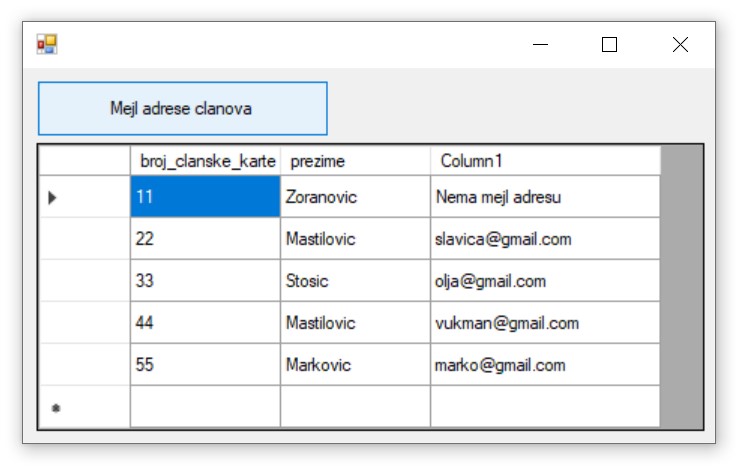Select the cell with card number 11
Screen dimensions: 742x471
click(205, 197)
